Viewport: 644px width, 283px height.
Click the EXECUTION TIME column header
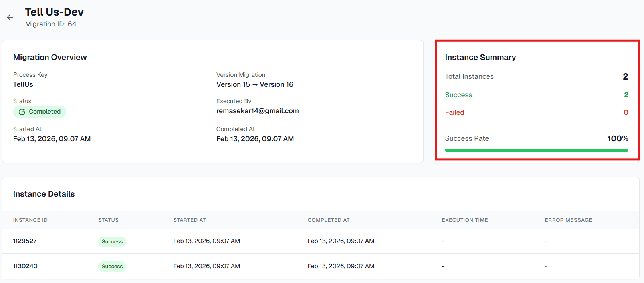(x=465, y=220)
